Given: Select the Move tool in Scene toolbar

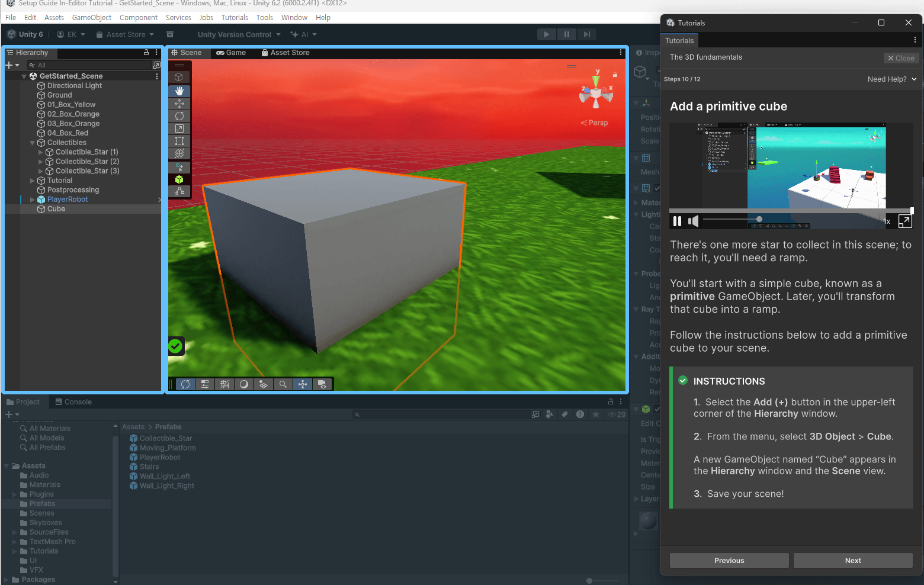Looking at the screenshot, I should (179, 104).
